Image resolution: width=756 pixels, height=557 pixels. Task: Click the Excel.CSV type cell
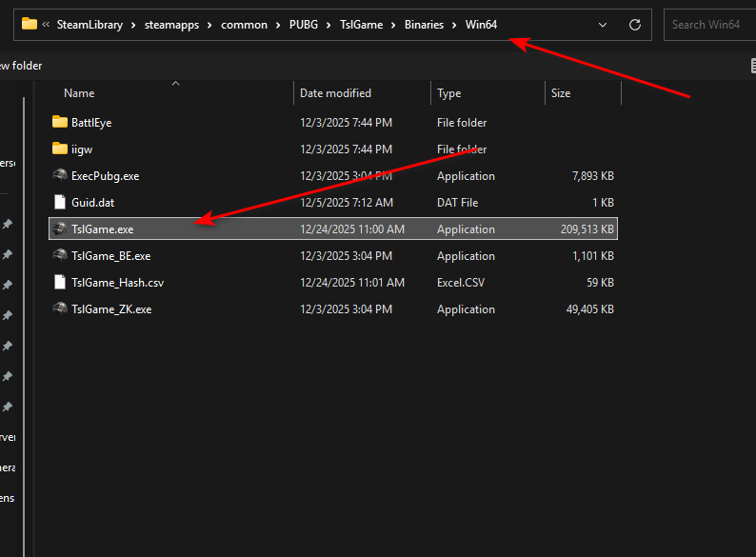click(x=461, y=283)
